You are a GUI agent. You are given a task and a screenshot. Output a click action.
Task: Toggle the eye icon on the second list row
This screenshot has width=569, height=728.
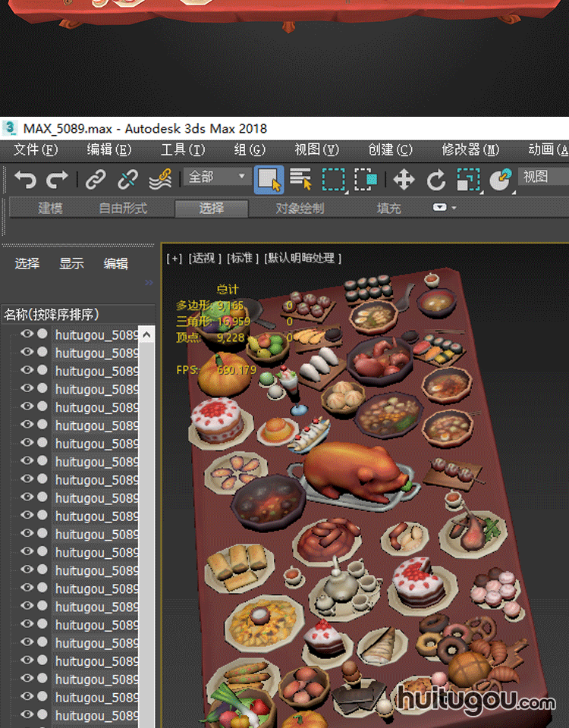[x=27, y=352]
